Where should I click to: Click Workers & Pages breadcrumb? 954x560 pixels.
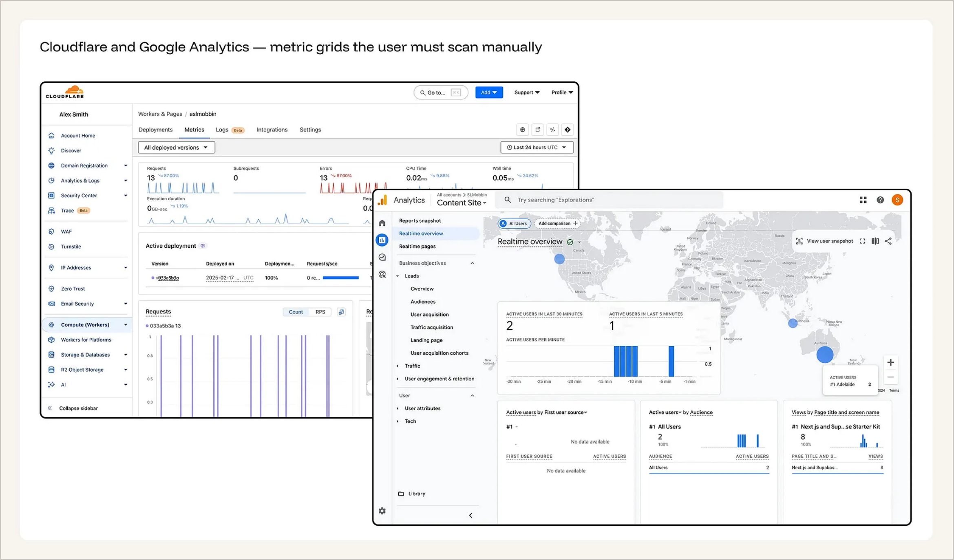tap(160, 114)
